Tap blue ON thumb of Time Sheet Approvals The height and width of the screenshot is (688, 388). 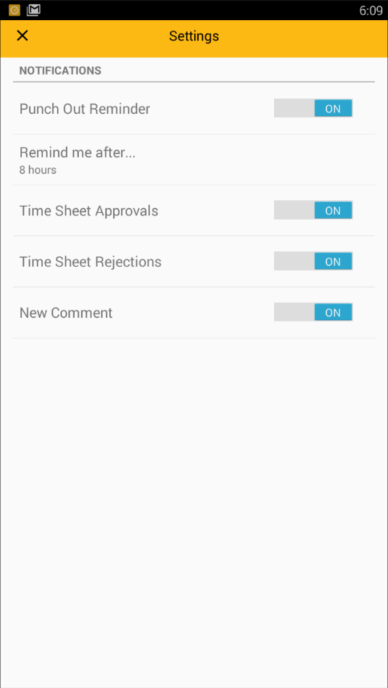click(333, 210)
